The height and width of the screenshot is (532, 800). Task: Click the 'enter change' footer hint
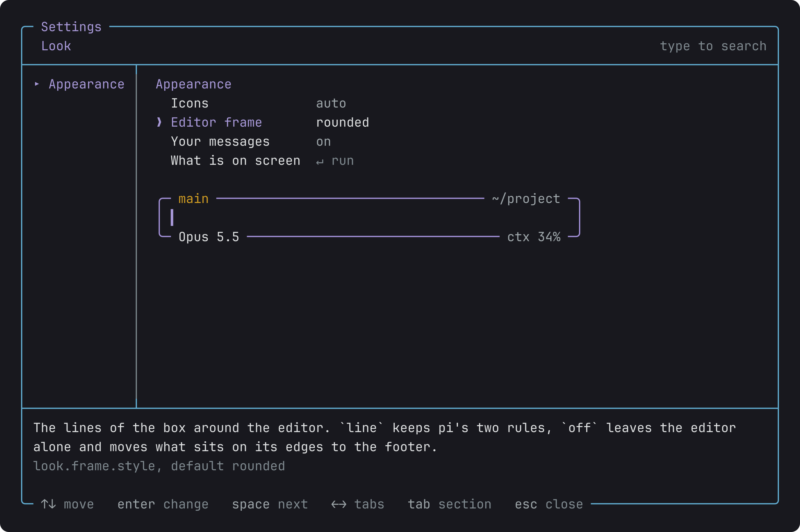163,504
